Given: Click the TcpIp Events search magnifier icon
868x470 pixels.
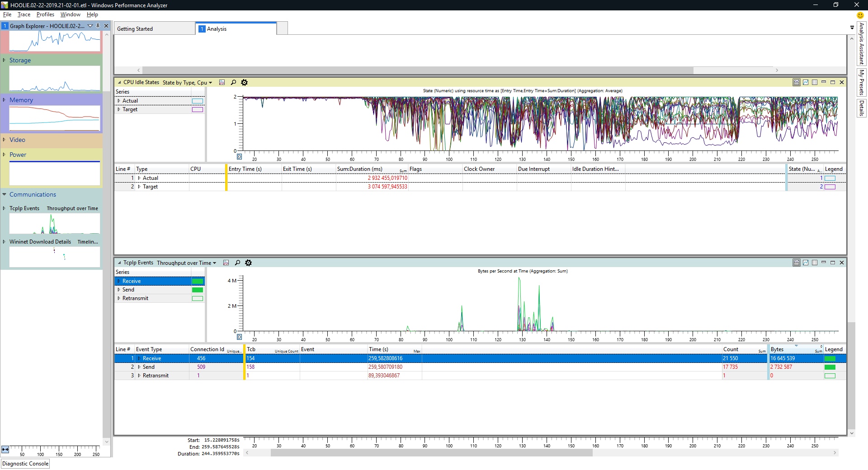Looking at the screenshot, I should click(237, 263).
